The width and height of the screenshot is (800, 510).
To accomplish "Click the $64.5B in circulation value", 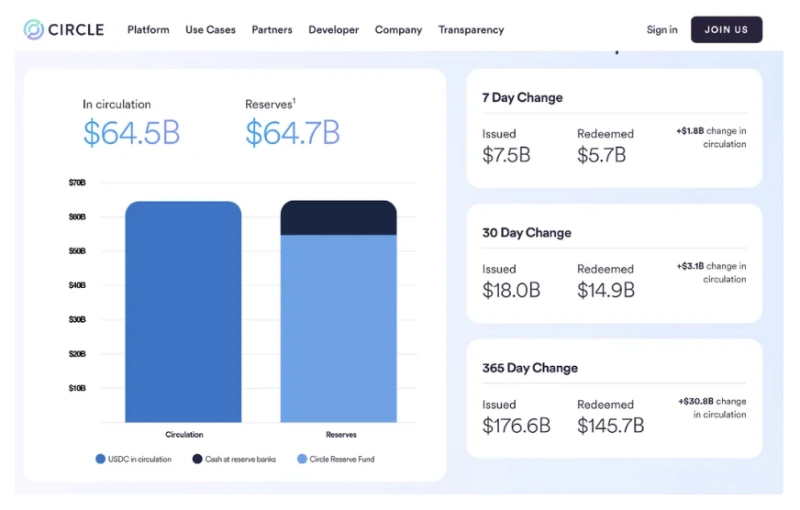I will pos(132,133).
